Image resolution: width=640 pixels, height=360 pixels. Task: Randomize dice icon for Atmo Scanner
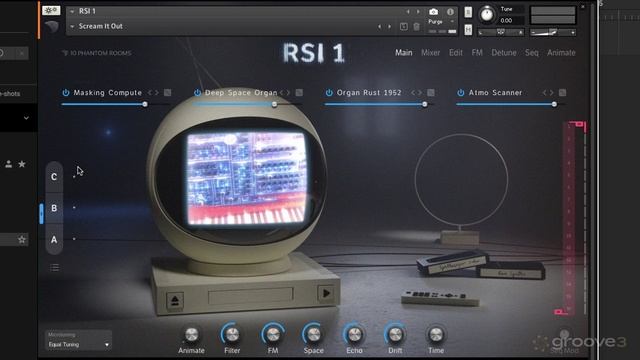562,93
